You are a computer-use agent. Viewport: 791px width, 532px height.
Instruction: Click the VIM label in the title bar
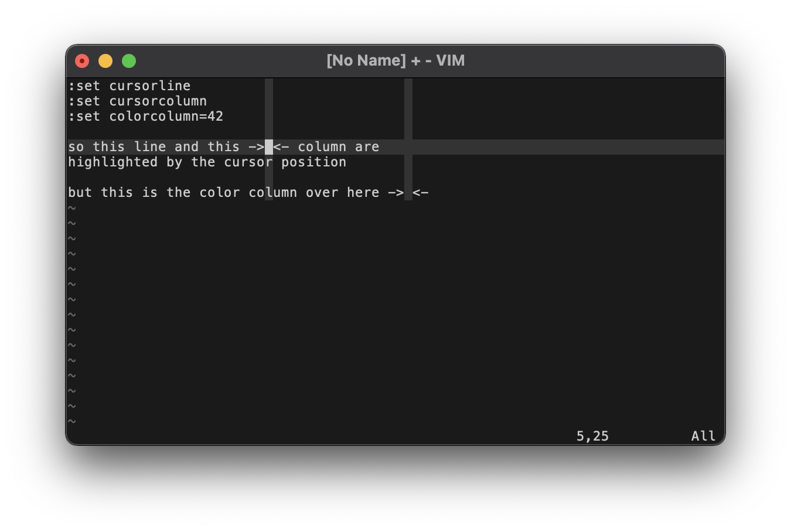click(449, 60)
